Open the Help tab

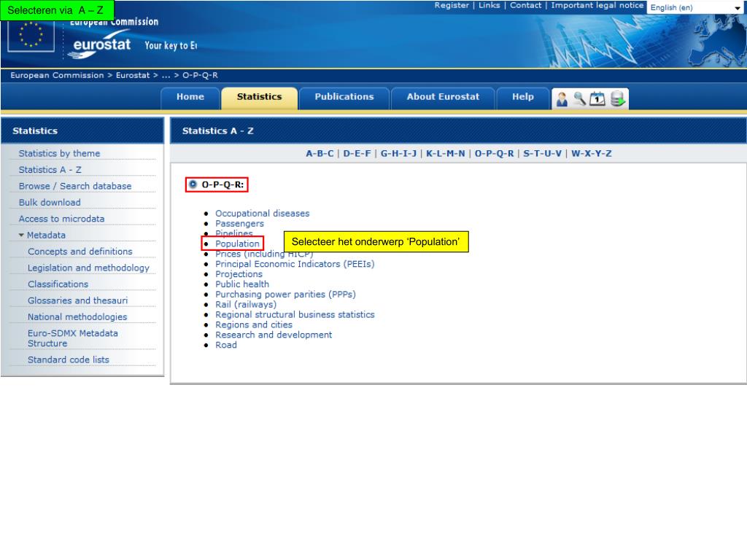[523, 97]
